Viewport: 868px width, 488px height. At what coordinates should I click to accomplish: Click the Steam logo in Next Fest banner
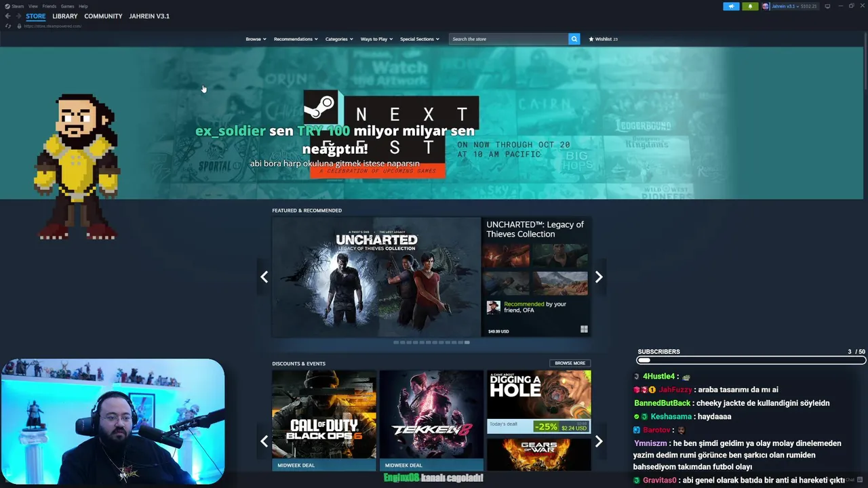(x=319, y=106)
